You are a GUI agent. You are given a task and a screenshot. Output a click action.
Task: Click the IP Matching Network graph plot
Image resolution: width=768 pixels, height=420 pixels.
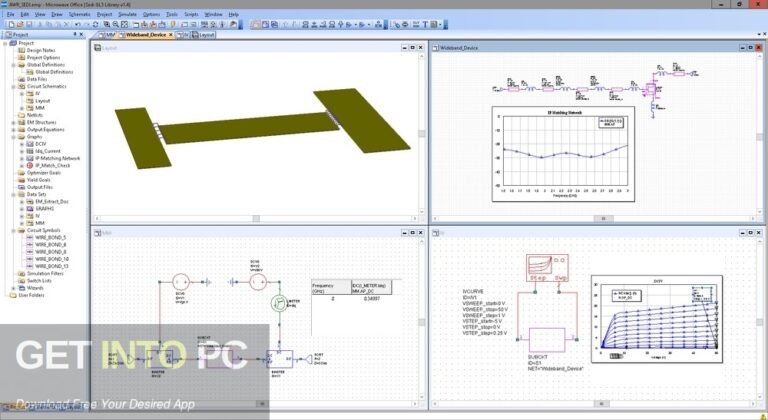coord(563,154)
